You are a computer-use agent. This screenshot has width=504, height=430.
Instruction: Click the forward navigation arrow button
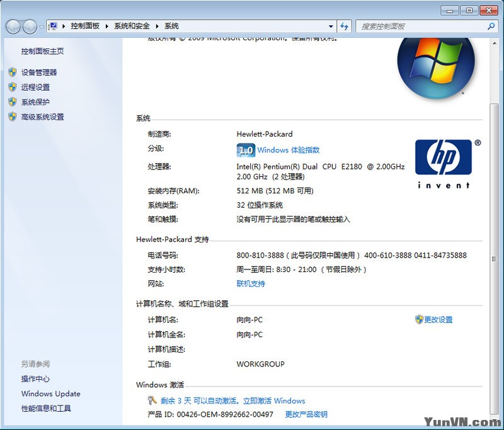(x=30, y=26)
